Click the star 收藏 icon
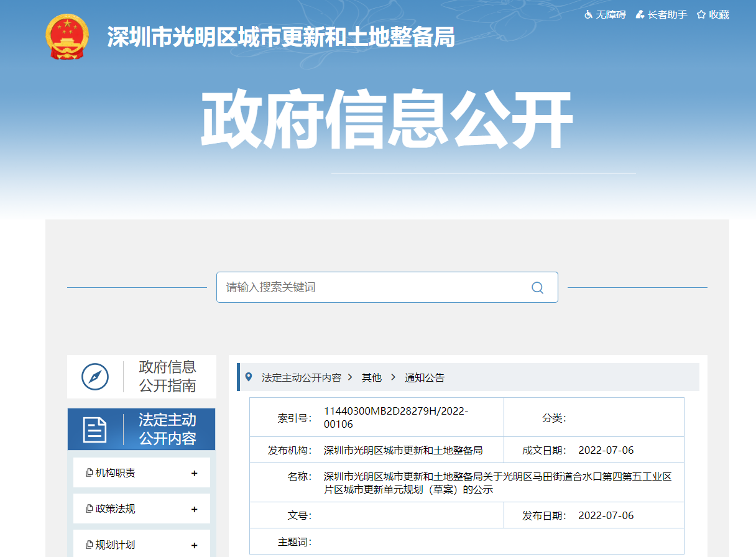756x557 pixels. point(701,14)
